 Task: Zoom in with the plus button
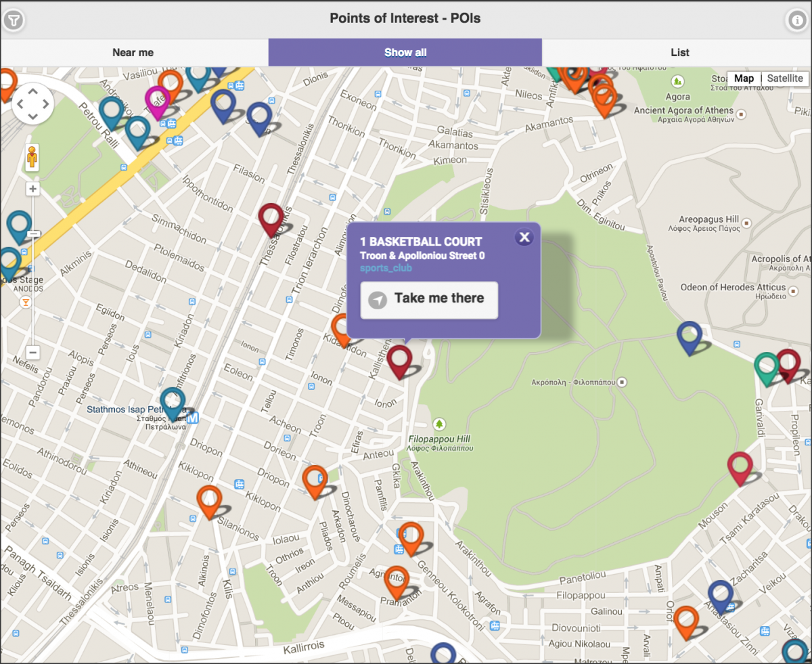click(33, 189)
